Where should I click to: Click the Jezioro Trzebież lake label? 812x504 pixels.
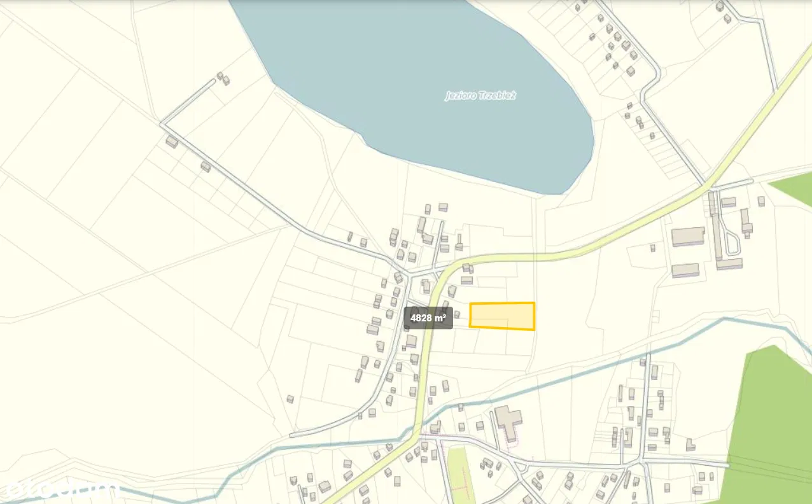tap(480, 96)
